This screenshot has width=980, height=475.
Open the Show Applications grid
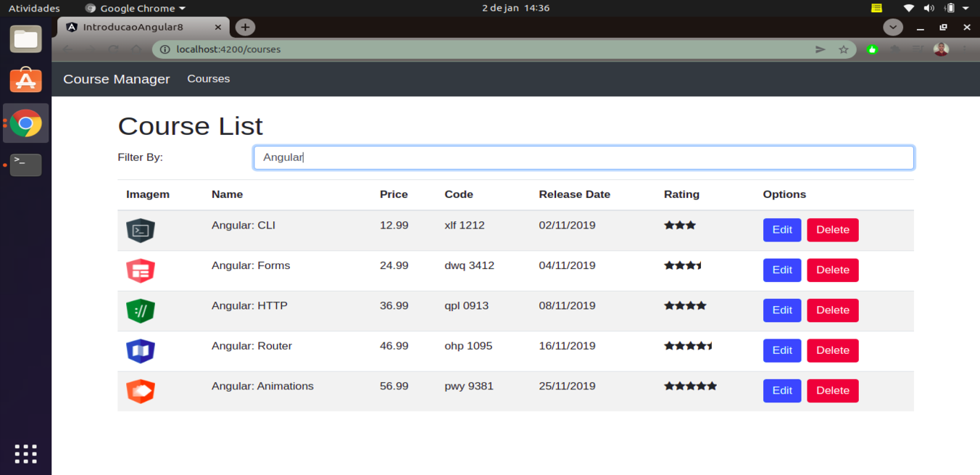click(x=26, y=454)
